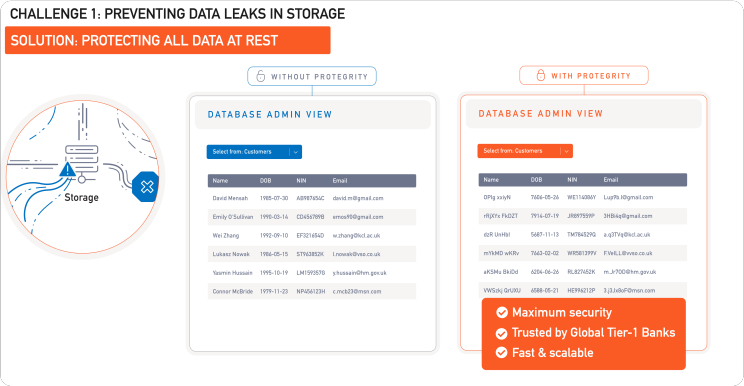Click the closed padlock icon beside With Protegrity
The height and width of the screenshot is (386, 744).
(x=540, y=75)
